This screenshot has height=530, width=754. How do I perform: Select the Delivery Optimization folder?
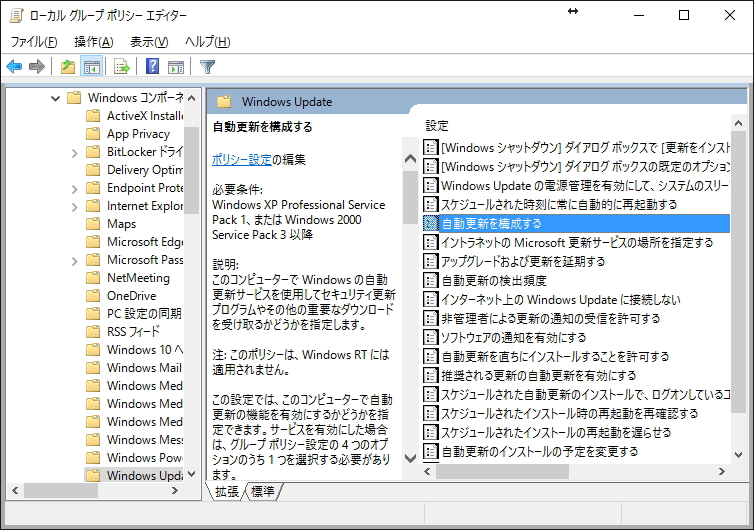(145, 170)
